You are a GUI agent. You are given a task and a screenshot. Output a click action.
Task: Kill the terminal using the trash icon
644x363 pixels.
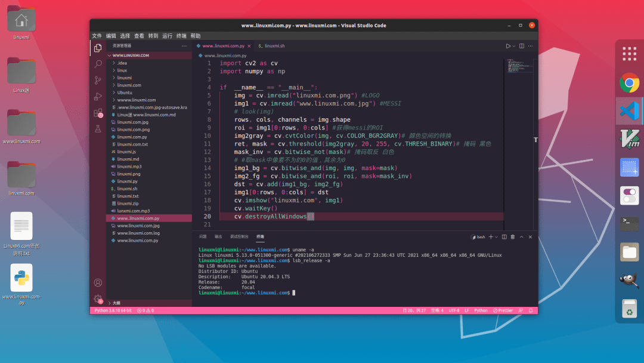point(512,236)
